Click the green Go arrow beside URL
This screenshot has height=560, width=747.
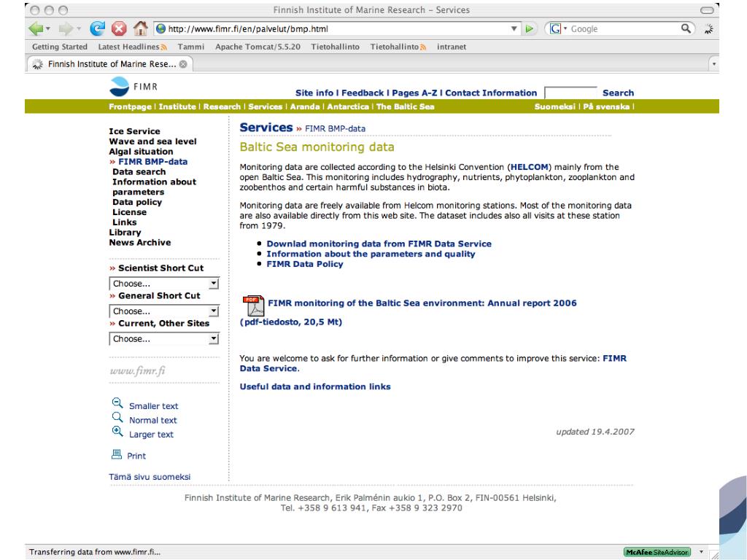(x=530, y=28)
